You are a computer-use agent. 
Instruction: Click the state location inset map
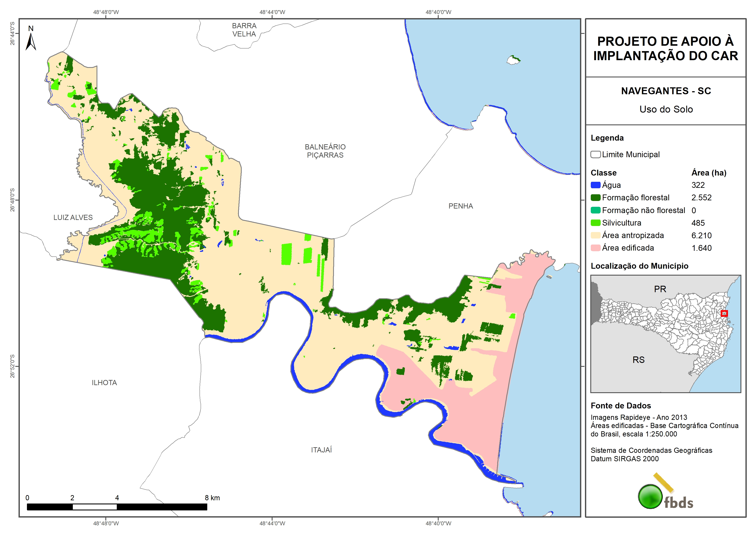pyautogui.click(x=666, y=334)
